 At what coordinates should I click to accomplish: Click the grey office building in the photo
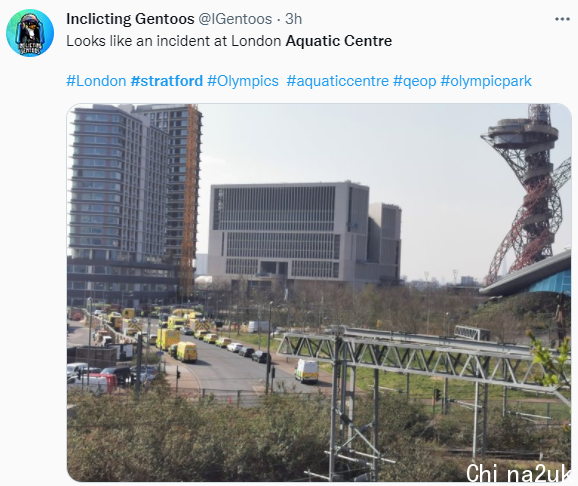[304, 233]
